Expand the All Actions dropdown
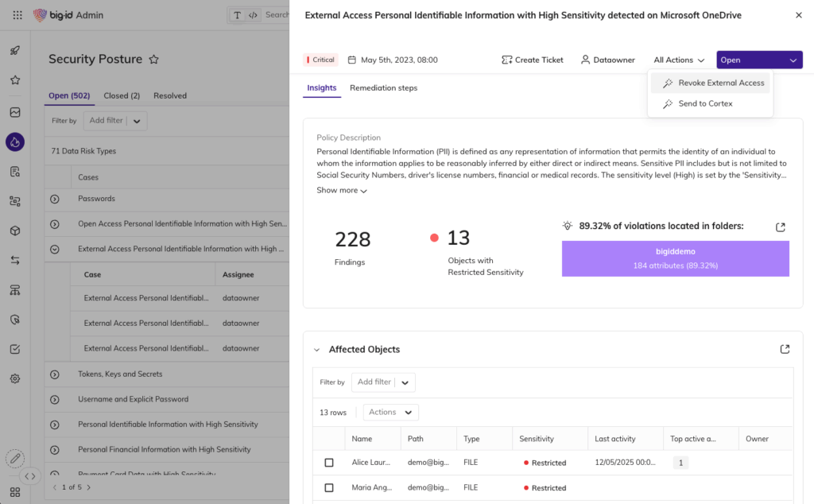 coord(679,60)
